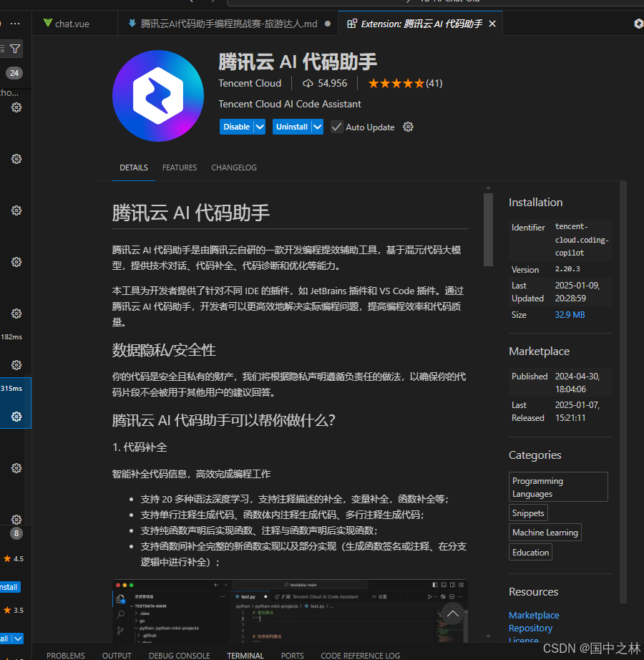
Task: Click the scroll-to-top arrow button
Action: coord(453,613)
